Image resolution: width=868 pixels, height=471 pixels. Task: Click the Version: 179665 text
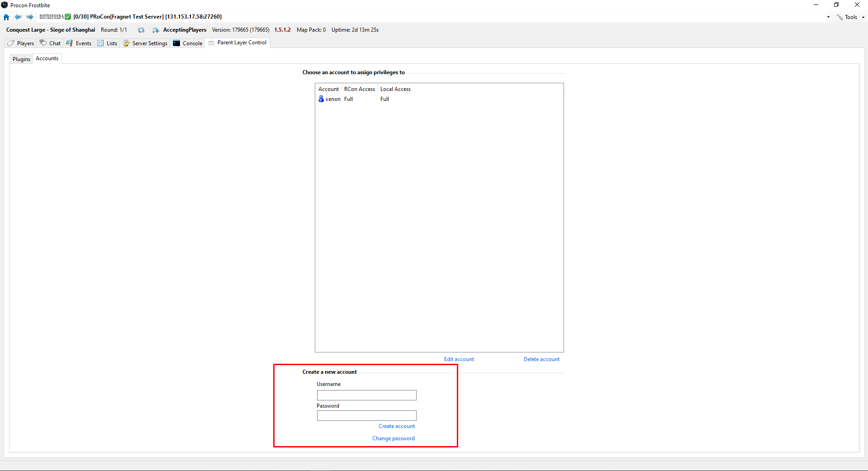click(x=241, y=30)
